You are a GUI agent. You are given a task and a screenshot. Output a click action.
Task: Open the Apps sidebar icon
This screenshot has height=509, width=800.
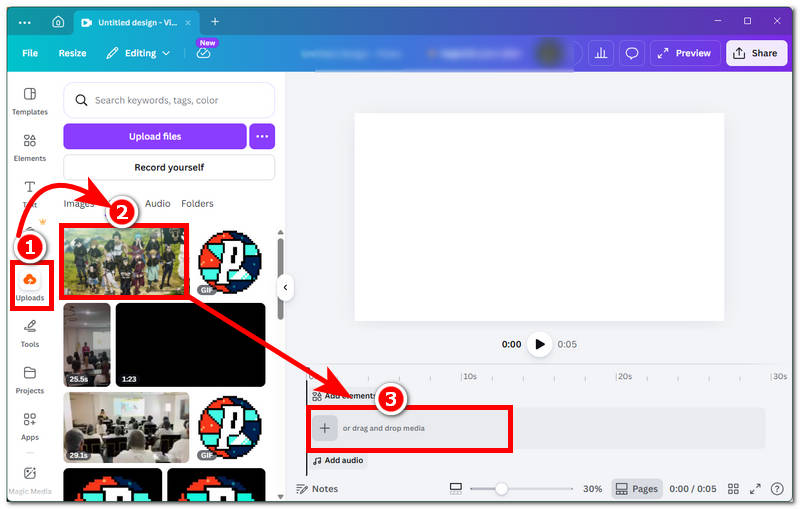30,425
